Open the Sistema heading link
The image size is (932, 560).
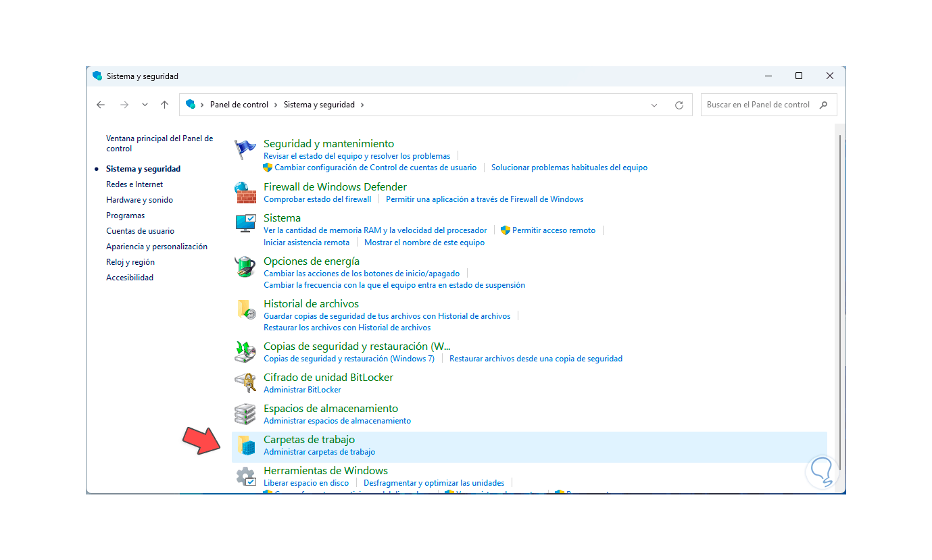click(283, 218)
